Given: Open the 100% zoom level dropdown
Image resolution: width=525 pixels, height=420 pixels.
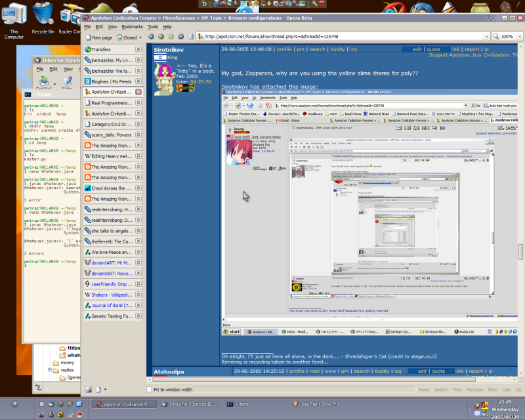Looking at the screenshot, I should 518,37.
